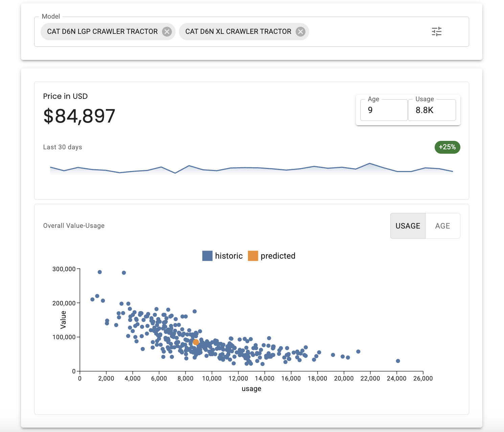This screenshot has width=504, height=432.
Task: Click the 200,000 y-axis tick label
Action: (64, 303)
